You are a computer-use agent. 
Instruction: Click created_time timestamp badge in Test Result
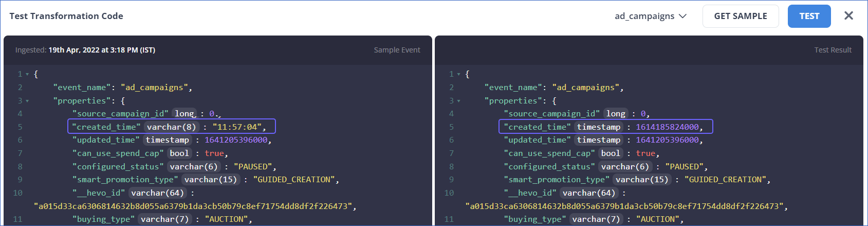[x=599, y=127]
